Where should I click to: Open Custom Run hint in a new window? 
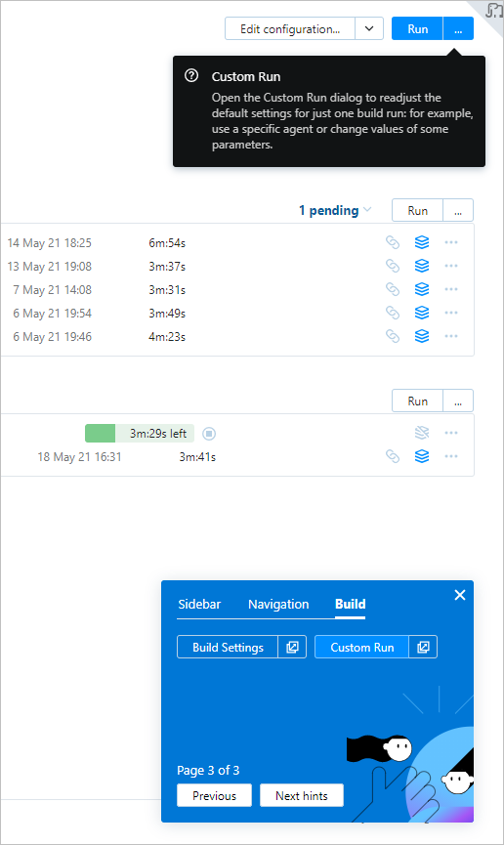(423, 648)
